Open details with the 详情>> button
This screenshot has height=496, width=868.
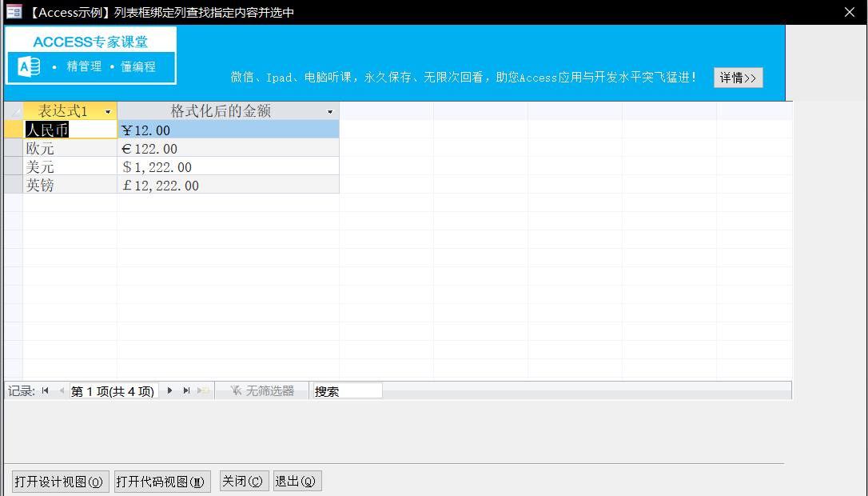coord(739,78)
